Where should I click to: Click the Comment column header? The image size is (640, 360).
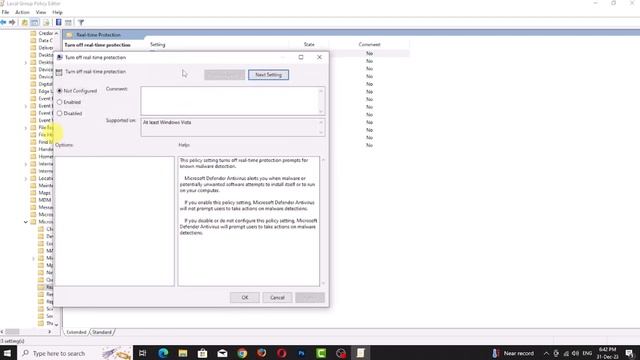[x=369, y=44]
